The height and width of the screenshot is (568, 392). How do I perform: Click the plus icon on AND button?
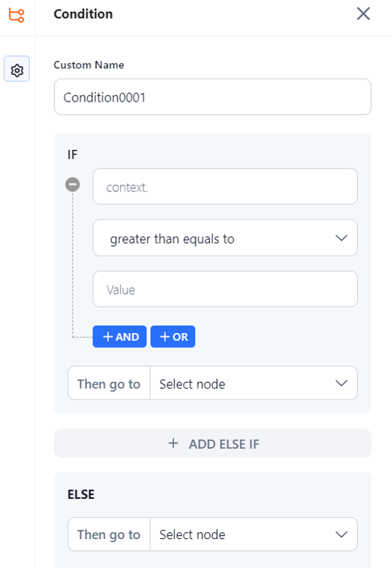click(108, 337)
